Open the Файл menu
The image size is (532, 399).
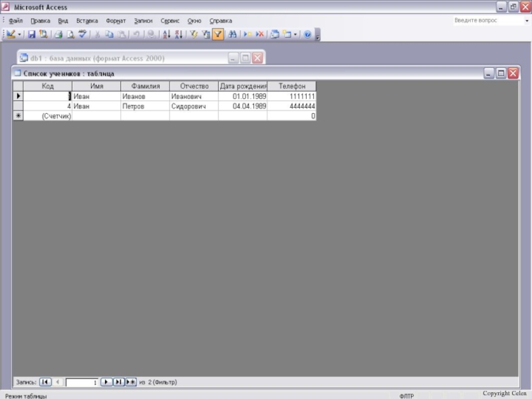(15, 21)
